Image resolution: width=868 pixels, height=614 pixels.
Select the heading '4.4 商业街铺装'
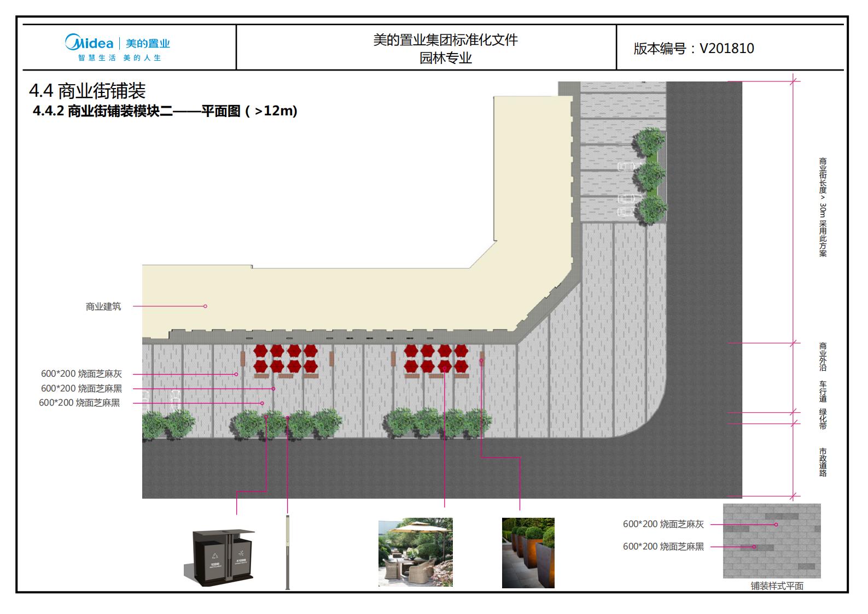coord(87,91)
